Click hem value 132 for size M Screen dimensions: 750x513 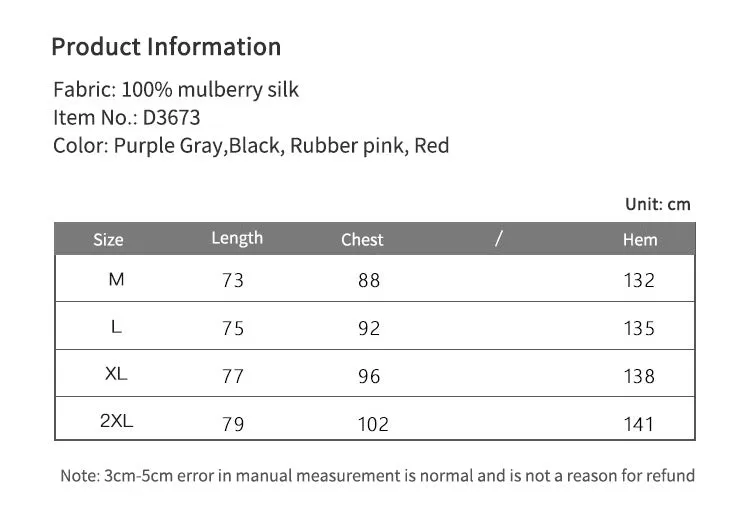point(639,280)
